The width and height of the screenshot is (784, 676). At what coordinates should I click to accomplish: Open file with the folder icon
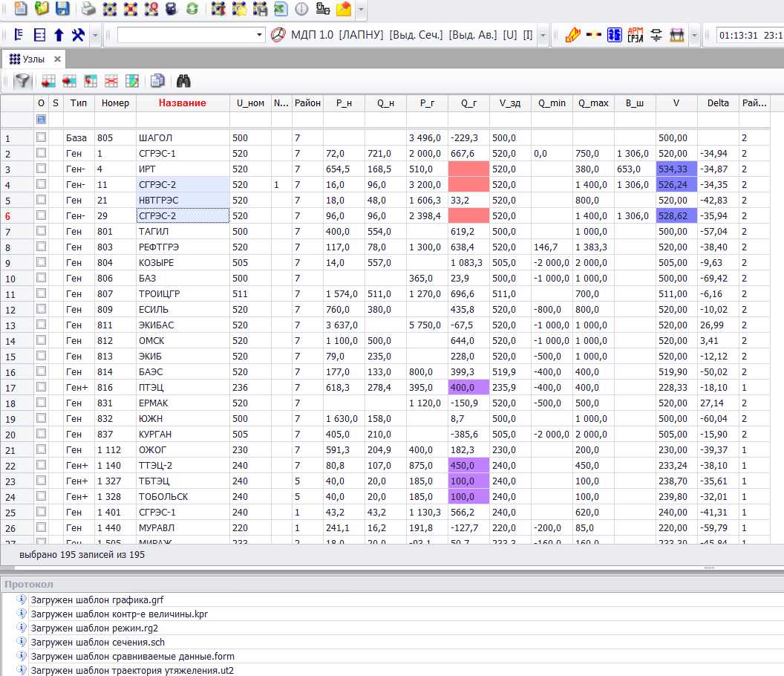point(42,8)
